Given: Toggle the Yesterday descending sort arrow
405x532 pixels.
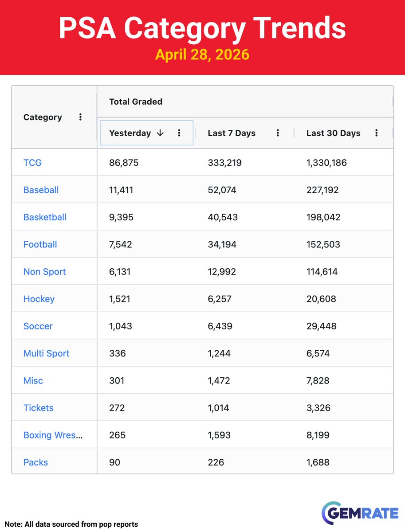Looking at the screenshot, I should pyautogui.click(x=161, y=133).
